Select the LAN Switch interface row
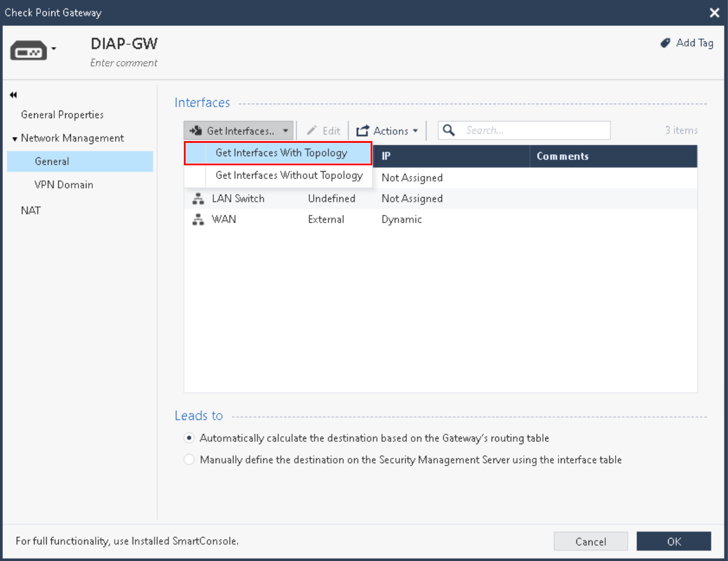This screenshot has height=561, width=728. 440,199
